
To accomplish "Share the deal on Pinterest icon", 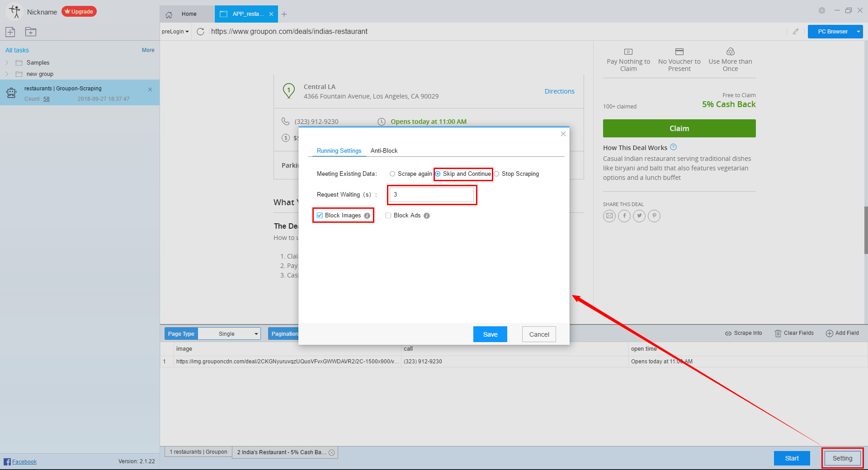I will (654, 216).
